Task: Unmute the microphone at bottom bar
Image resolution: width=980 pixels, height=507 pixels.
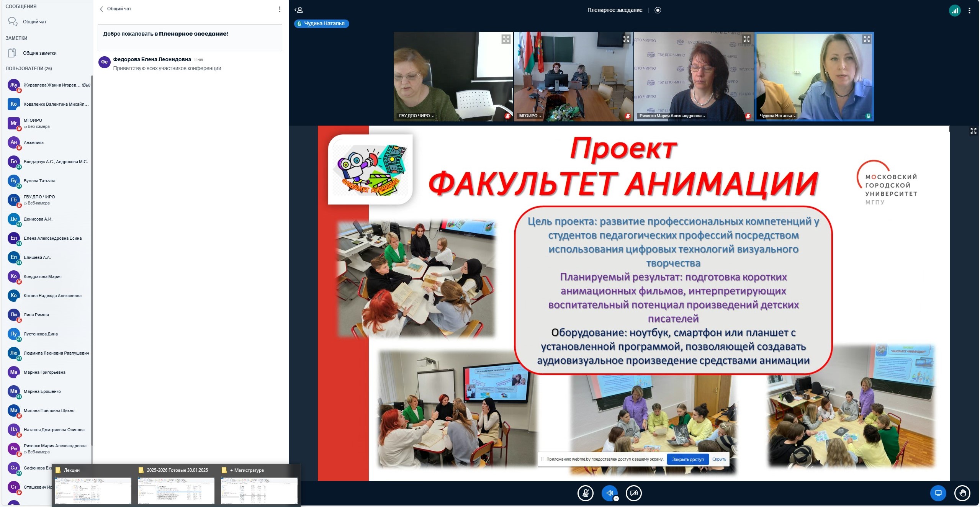Action: (585, 493)
